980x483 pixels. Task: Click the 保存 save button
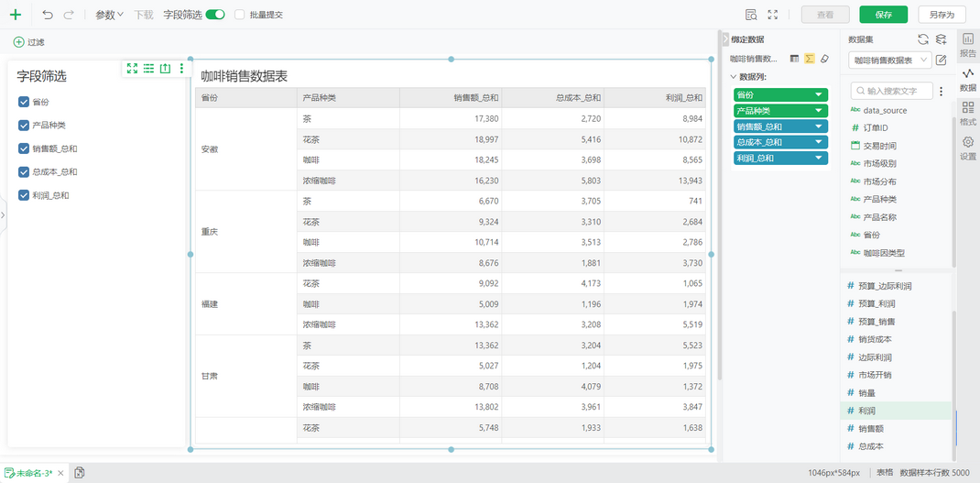(883, 15)
